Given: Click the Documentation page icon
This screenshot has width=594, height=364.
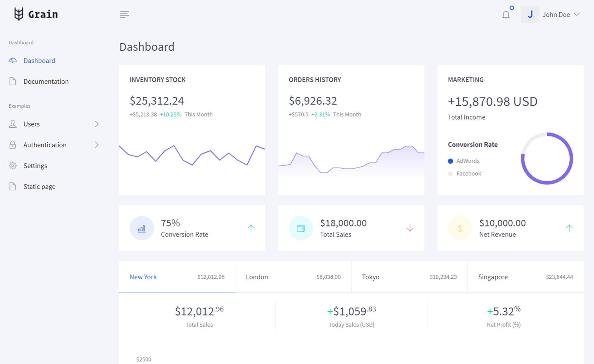Looking at the screenshot, I should coord(12,81).
